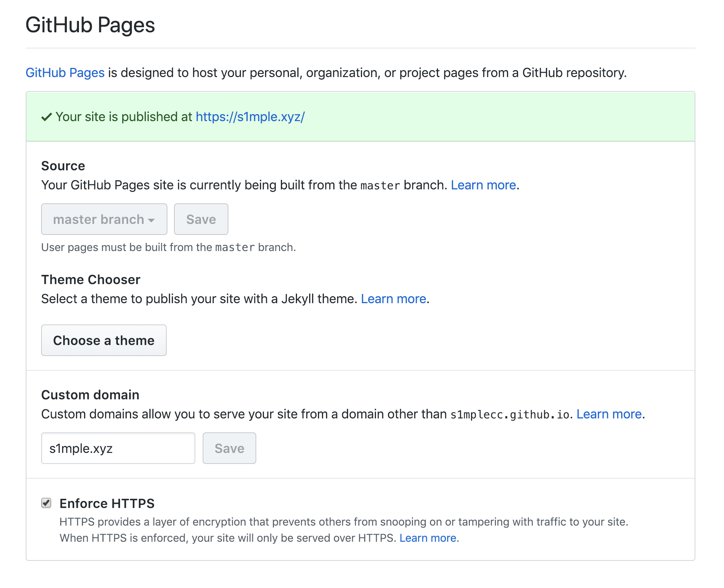The width and height of the screenshot is (724, 588).
Task: Open Learn more link in Source section
Action: tap(483, 185)
